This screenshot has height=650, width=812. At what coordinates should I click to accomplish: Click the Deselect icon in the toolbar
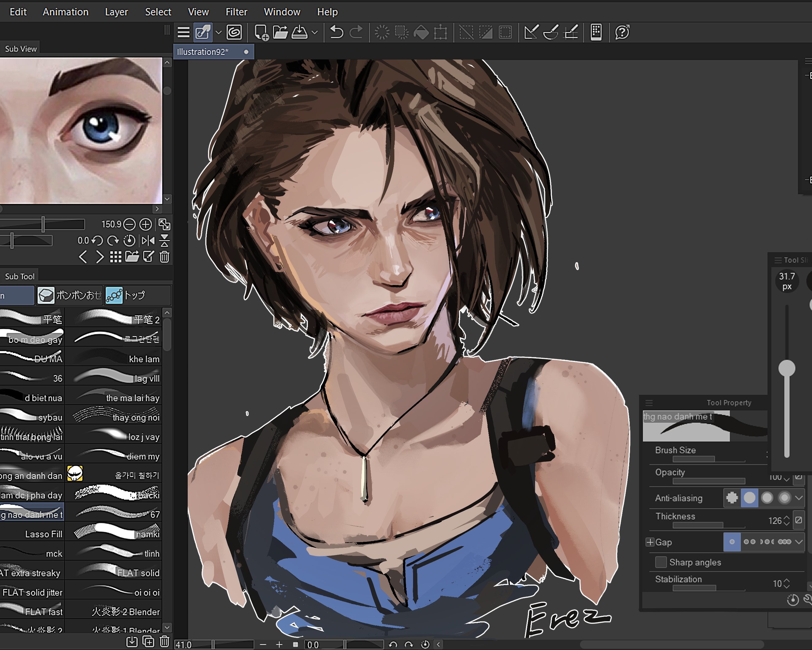[466, 32]
